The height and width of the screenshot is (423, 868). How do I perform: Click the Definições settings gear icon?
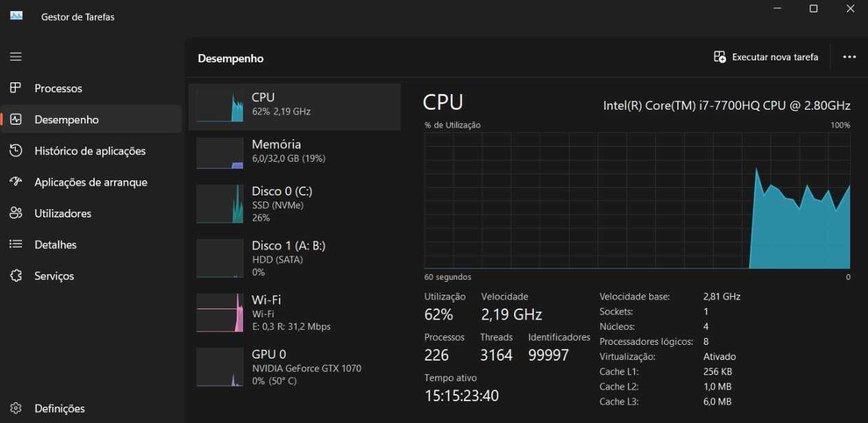16,409
